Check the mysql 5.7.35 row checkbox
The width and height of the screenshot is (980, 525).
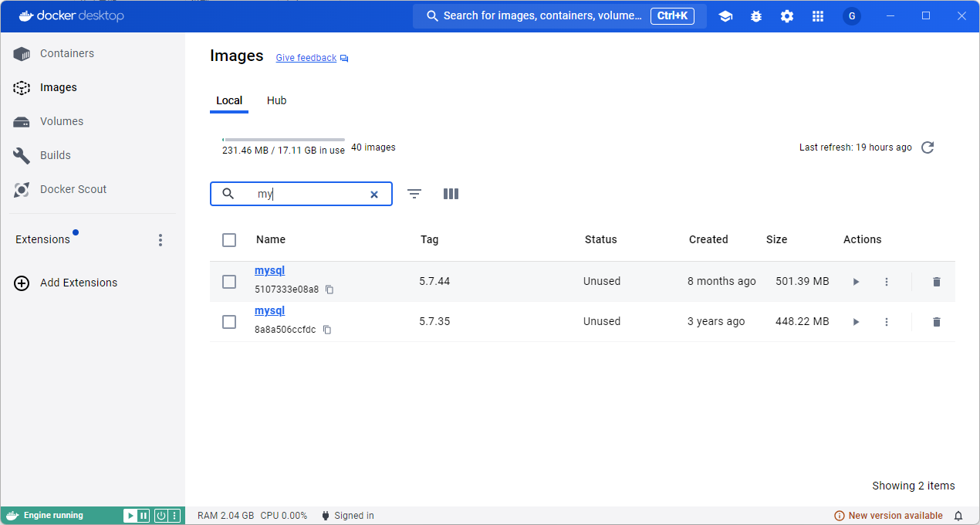coord(229,322)
